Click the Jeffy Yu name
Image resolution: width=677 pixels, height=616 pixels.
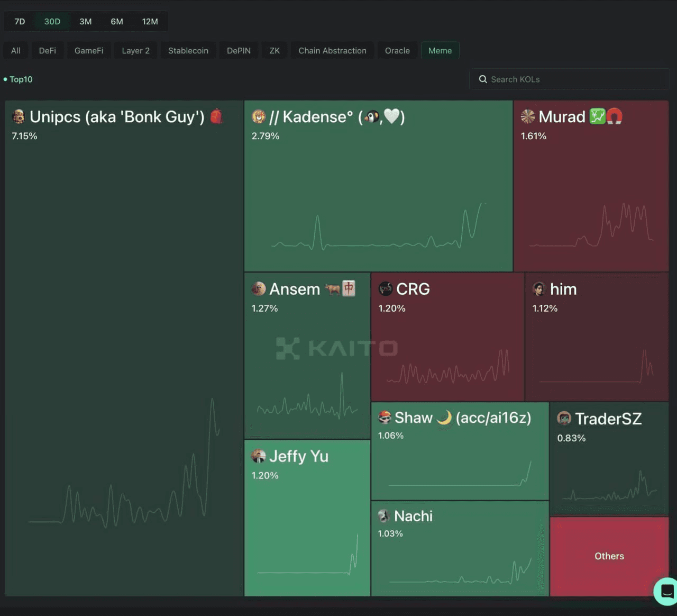(x=299, y=456)
